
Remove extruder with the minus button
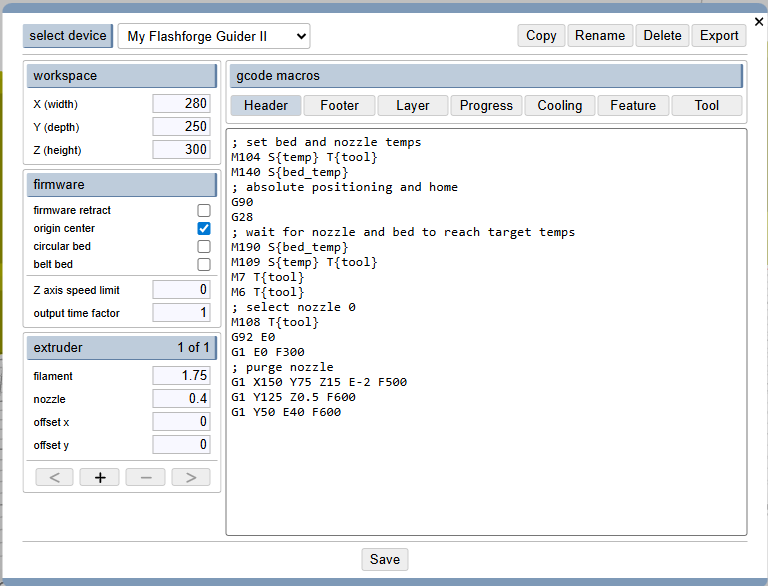[x=145, y=477]
